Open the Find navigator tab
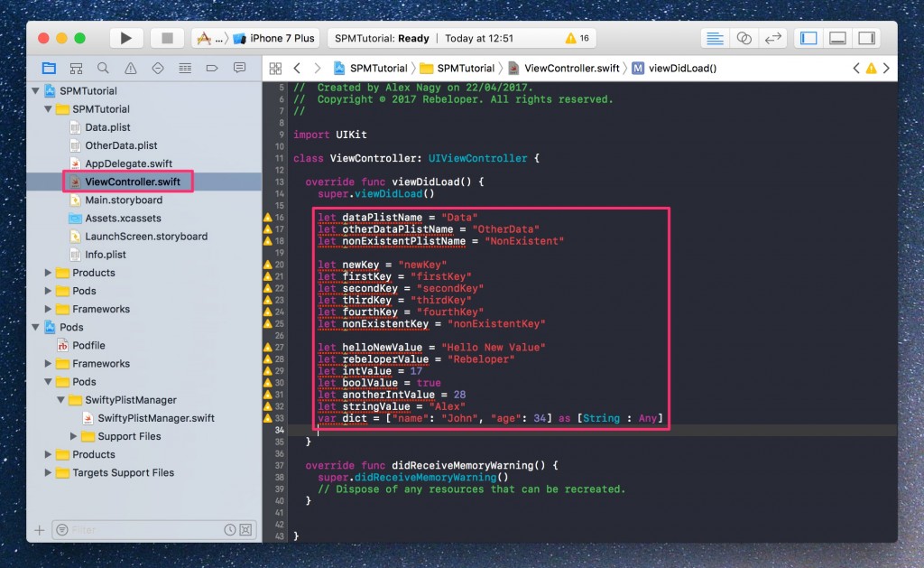 coord(103,69)
